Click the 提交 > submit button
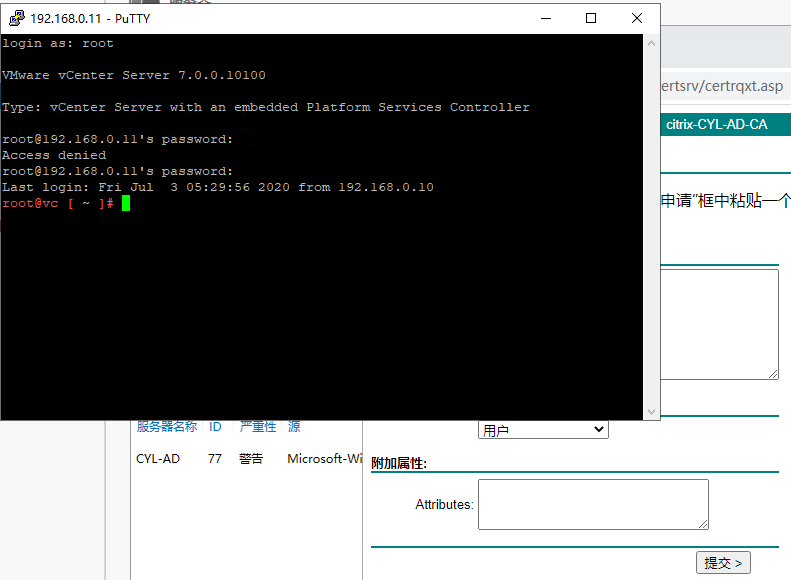Screen dimensions: 791x580 pyautogui.click(x=723, y=563)
